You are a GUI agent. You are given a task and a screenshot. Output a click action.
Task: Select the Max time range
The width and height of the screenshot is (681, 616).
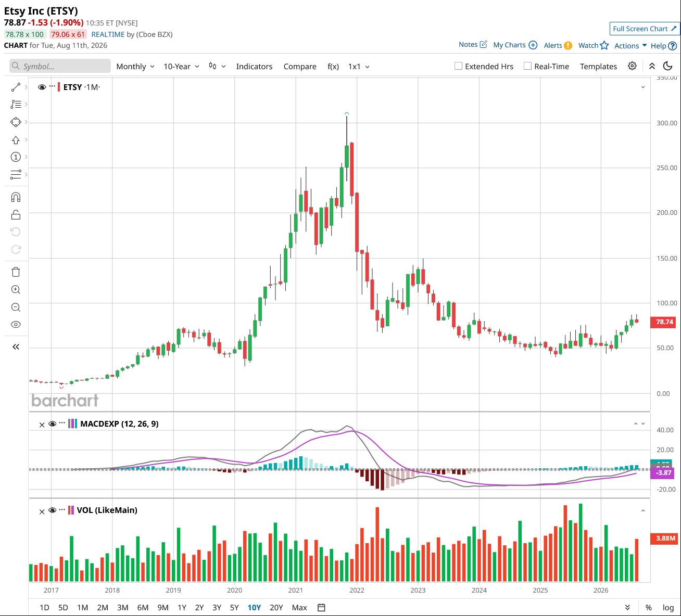299,607
